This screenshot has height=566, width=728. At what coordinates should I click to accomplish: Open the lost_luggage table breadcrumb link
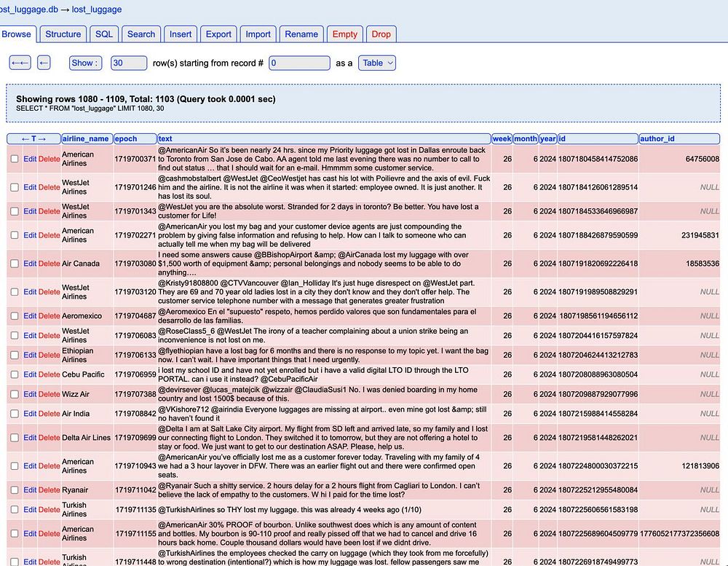[x=97, y=9]
